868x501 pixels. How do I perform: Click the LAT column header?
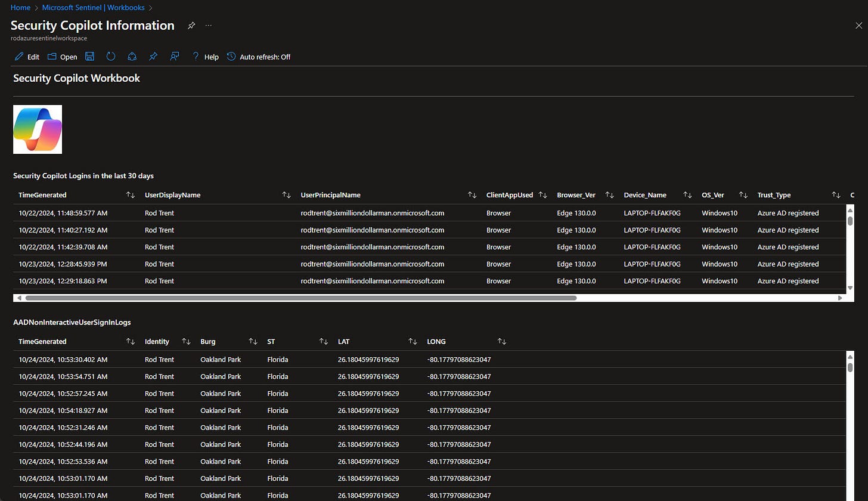coord(343,342)
